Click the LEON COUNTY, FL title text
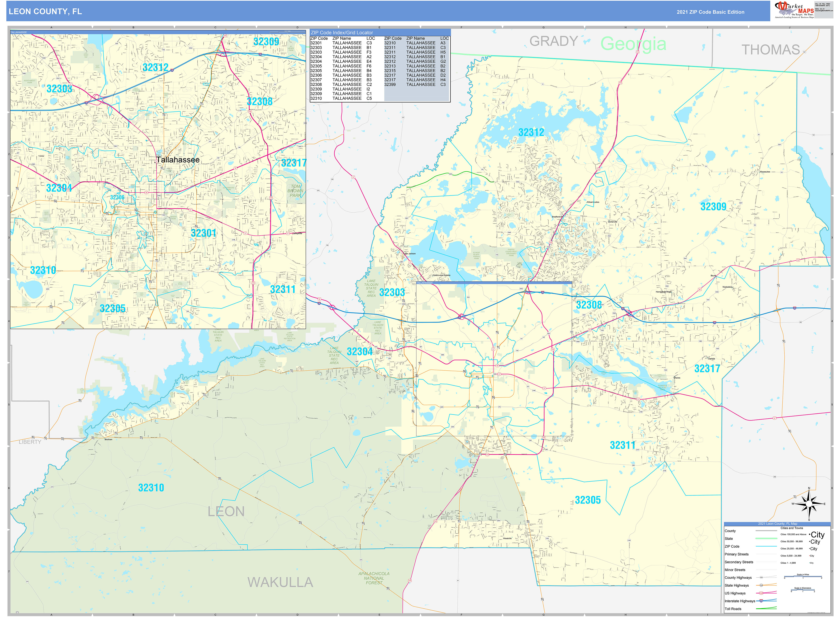Image resolution: width=840 pixels, height=617 pixels. pos(45,12)
